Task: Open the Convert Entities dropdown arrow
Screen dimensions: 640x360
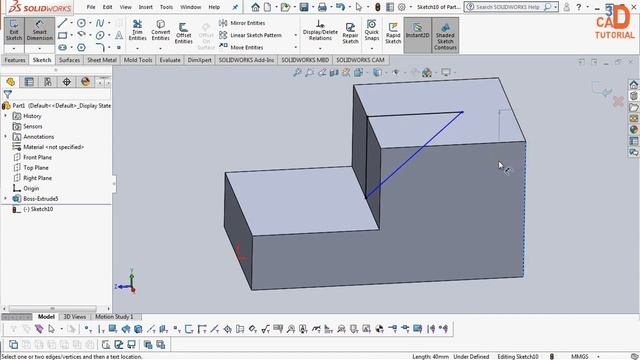Action: pos(160,48)
